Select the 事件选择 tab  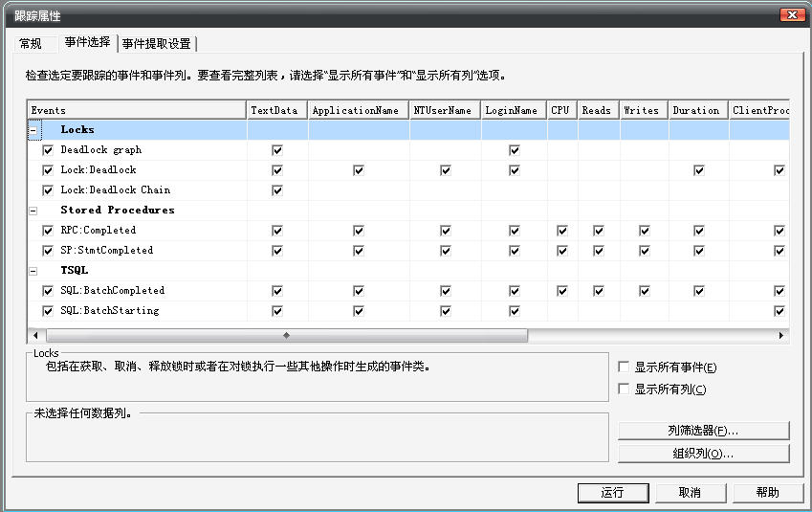[x=88, y=42]
